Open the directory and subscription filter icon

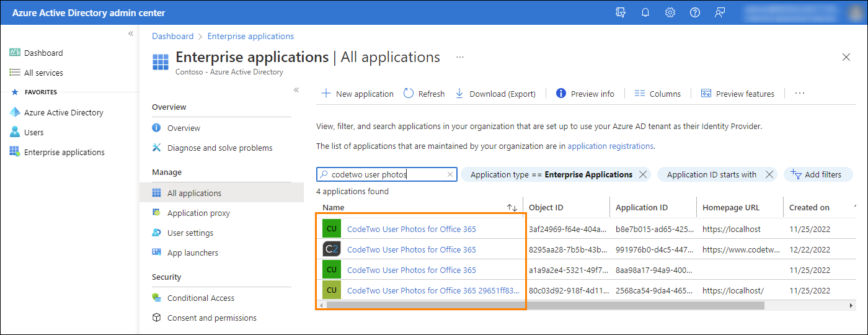click(621, 12)
